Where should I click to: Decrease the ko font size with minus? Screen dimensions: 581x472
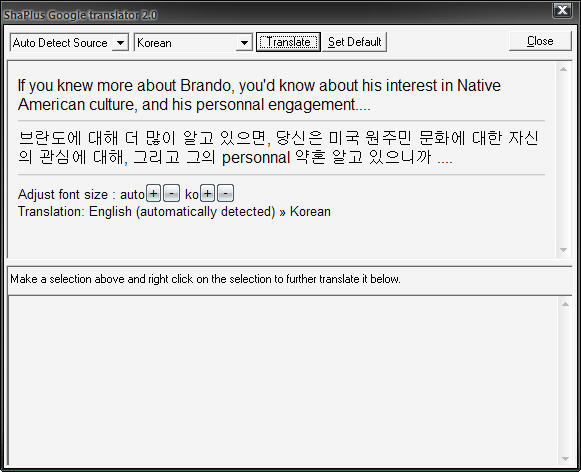pyautogui.click(x=225, y=193)
